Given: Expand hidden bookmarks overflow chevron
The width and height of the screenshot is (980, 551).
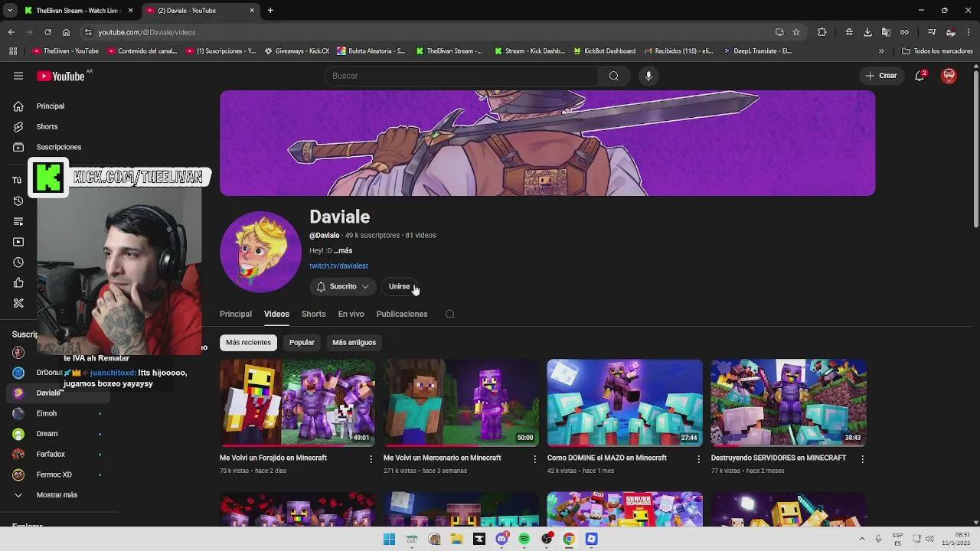Looking at the screenshot, I should click(x=881, y=51).
